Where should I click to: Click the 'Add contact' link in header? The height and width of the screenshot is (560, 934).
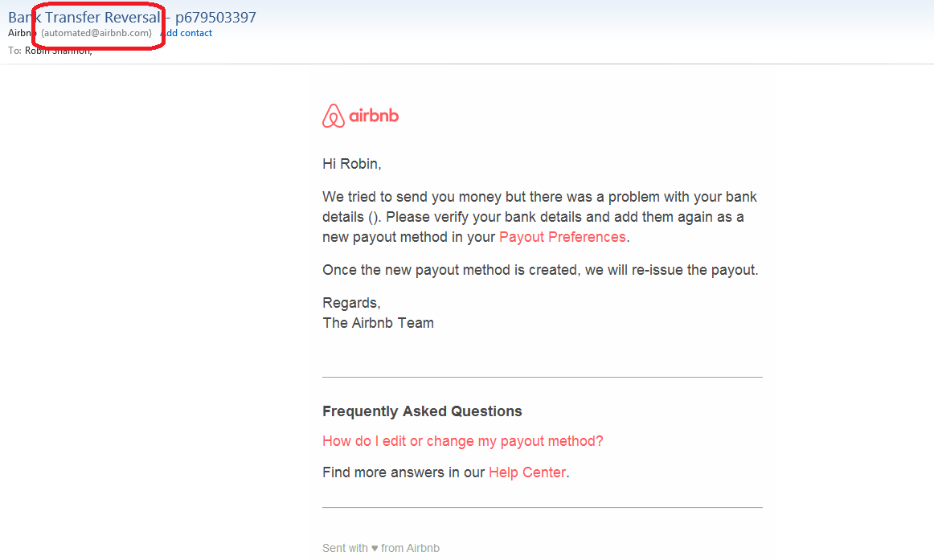pos(187,33)
